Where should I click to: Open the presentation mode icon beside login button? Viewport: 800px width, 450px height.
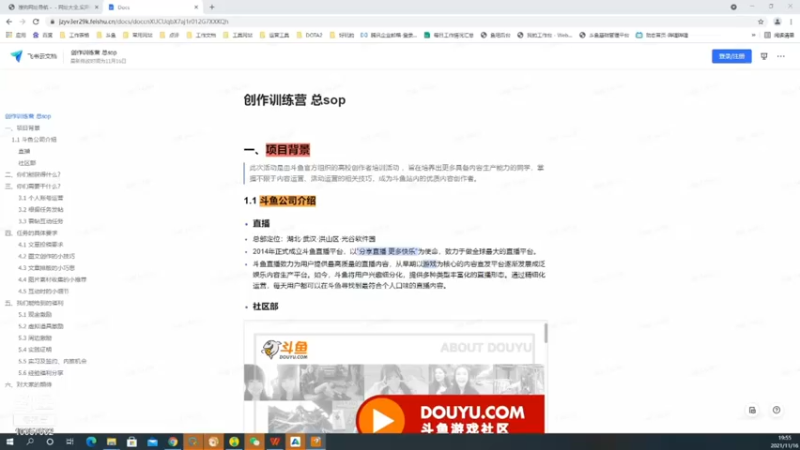point(764,56)
